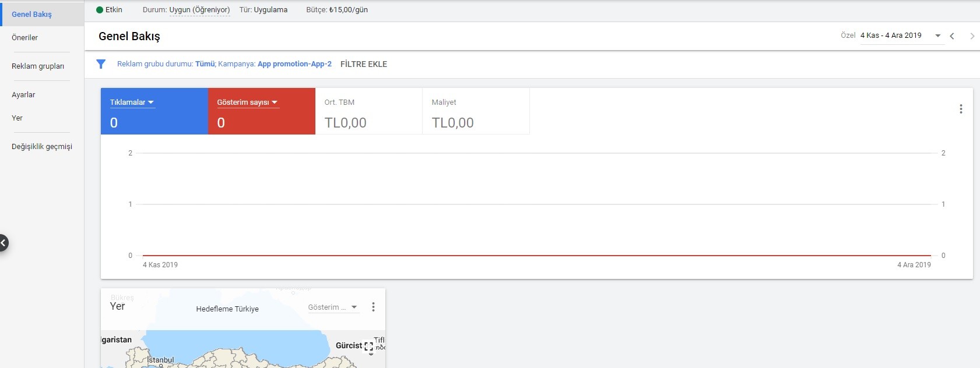Expand the 4 Kas - 4 Ara 2019 date picker
Viewport: 980px width, 368px height.
901,36
